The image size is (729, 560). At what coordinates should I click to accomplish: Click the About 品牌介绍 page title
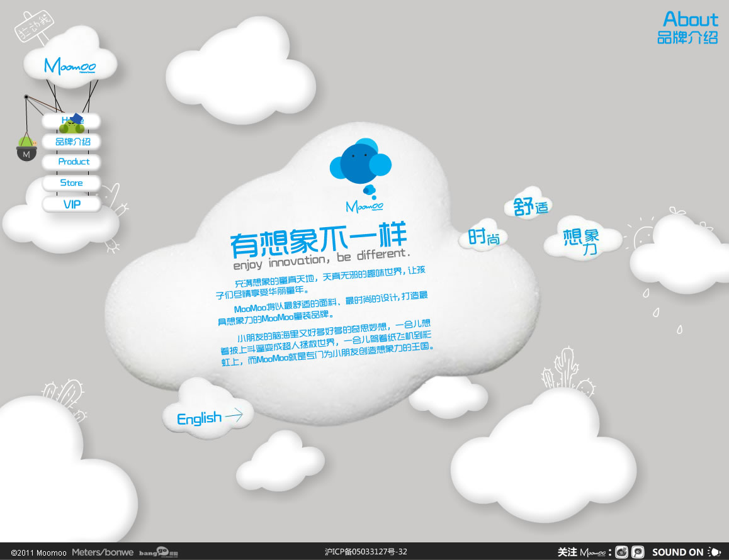pyautogui.click(x=688, y=28)
